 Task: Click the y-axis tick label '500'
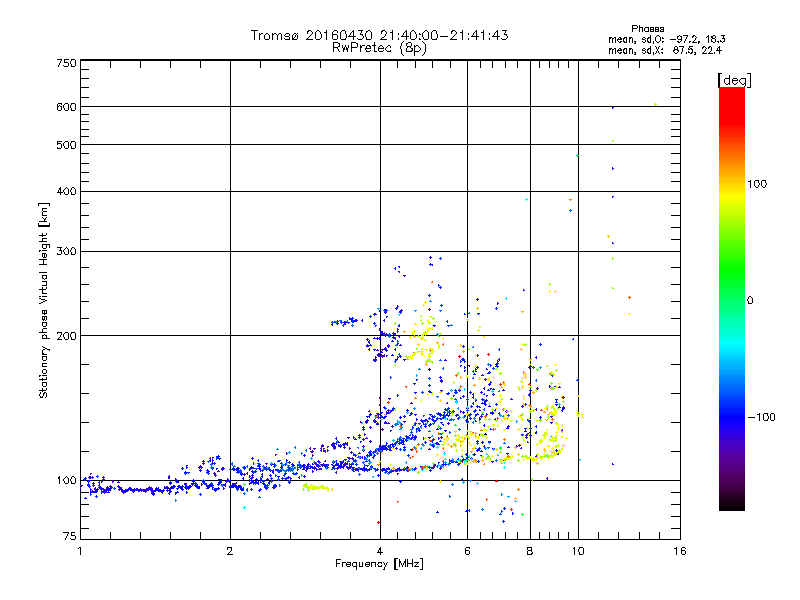(x=66, y=145)
